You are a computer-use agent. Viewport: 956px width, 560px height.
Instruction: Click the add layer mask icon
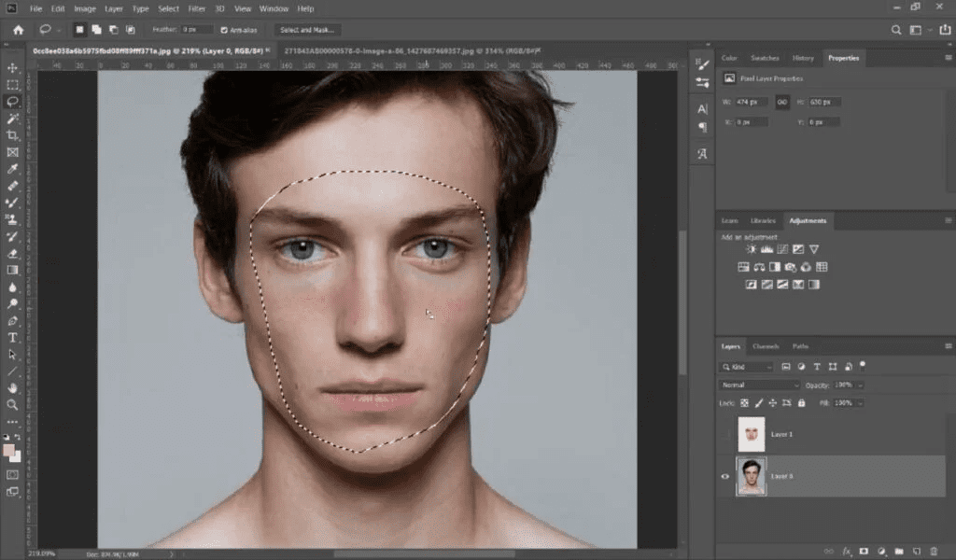click(x=864, y=551)
